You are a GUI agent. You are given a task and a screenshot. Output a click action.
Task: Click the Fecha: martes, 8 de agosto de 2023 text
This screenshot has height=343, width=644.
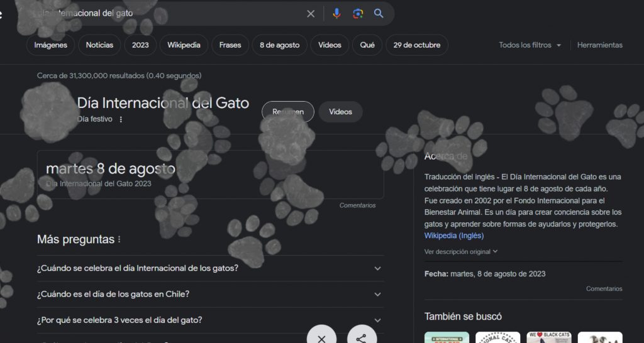point(485,274)
